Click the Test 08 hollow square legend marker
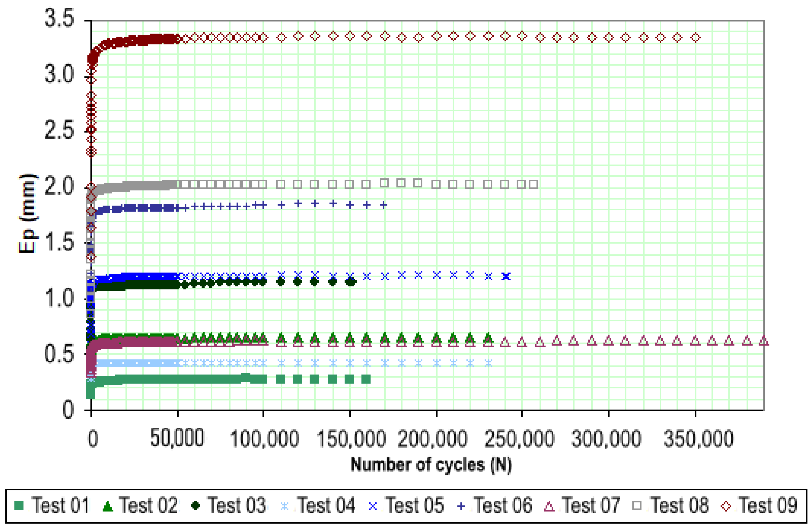Screen dimensions: 812x531 pyautogui.click(x=637, y=505)
